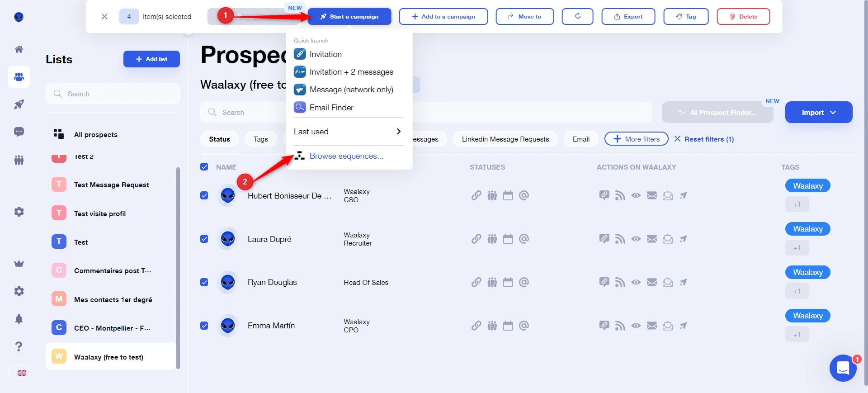The height and width of the screenshot is (393, 868).
Task: Click the refresh icon button in toolbar
Action: [577, 16]
